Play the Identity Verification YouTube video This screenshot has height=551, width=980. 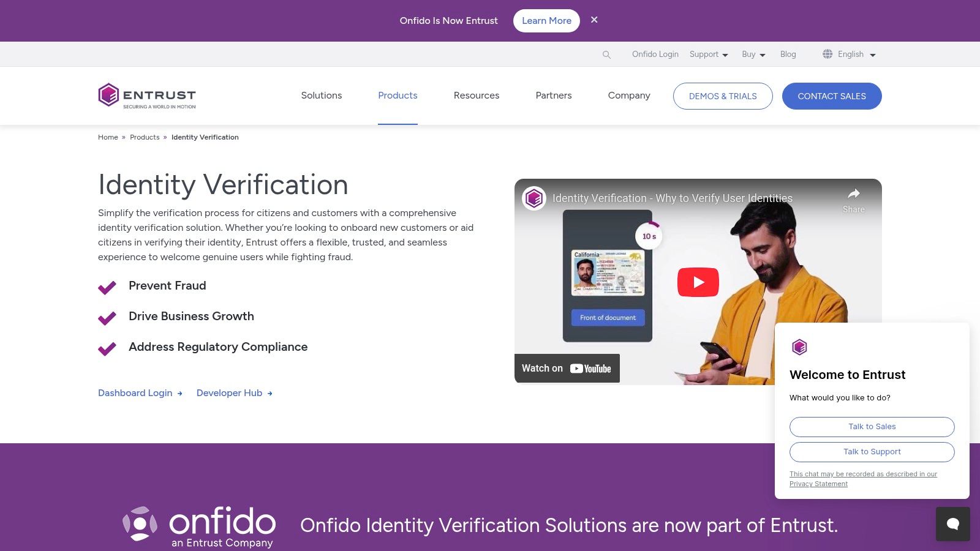pos(698,282)
